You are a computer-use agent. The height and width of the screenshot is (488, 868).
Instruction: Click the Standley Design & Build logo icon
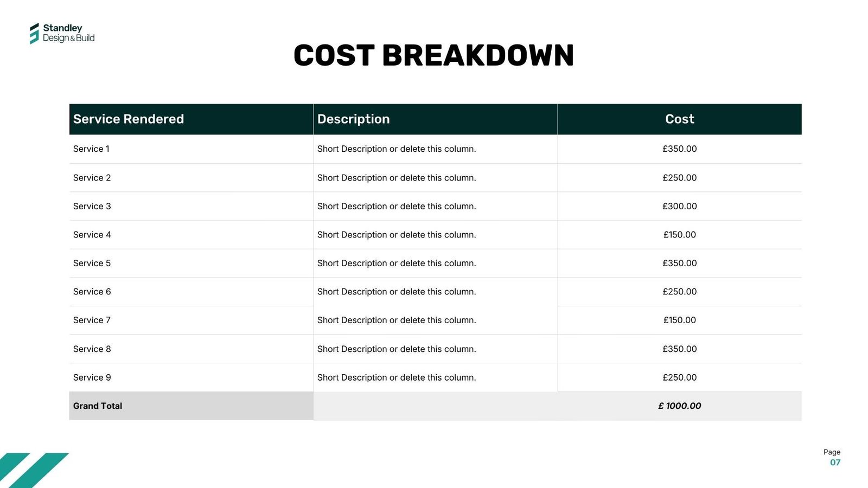click(34, 33)
